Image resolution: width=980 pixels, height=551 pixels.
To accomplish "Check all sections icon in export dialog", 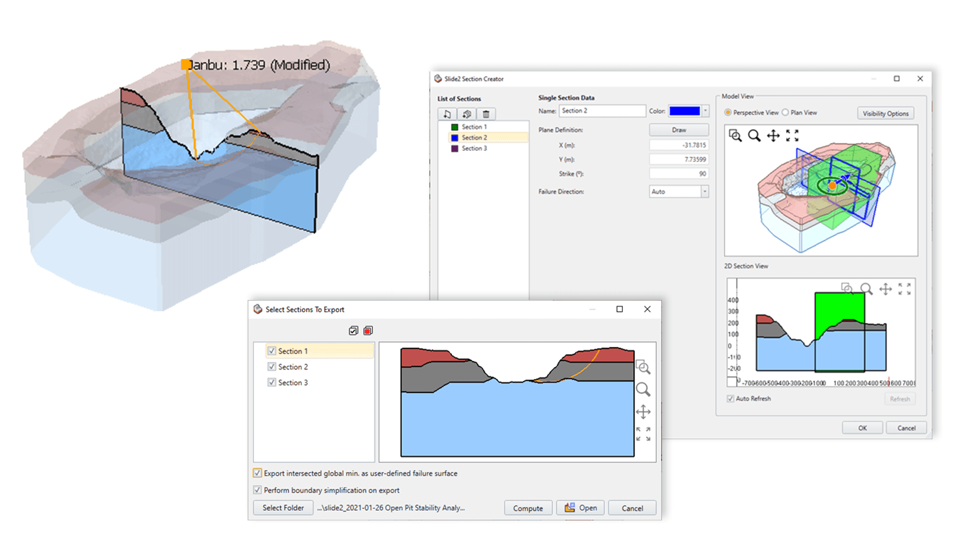I will tap(353, 331).
